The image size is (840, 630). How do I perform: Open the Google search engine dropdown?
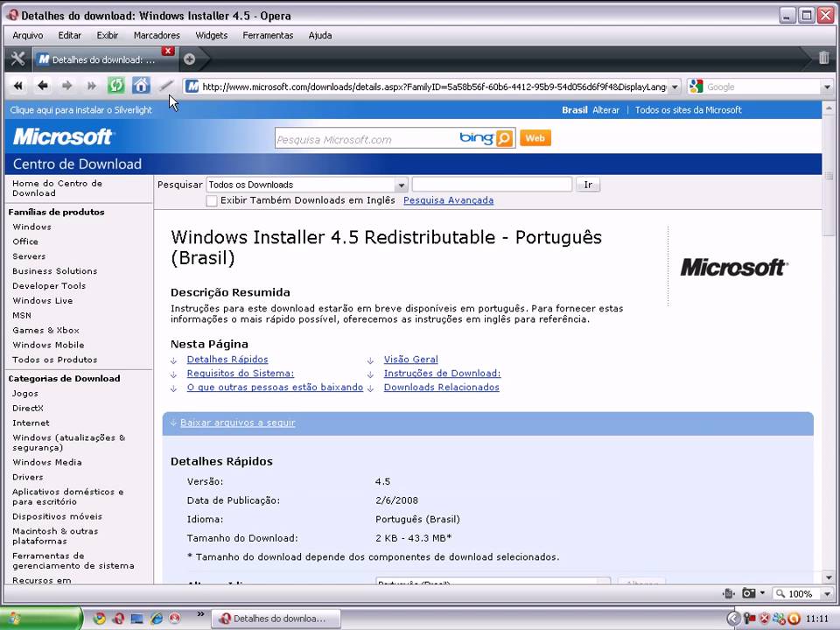827,87
